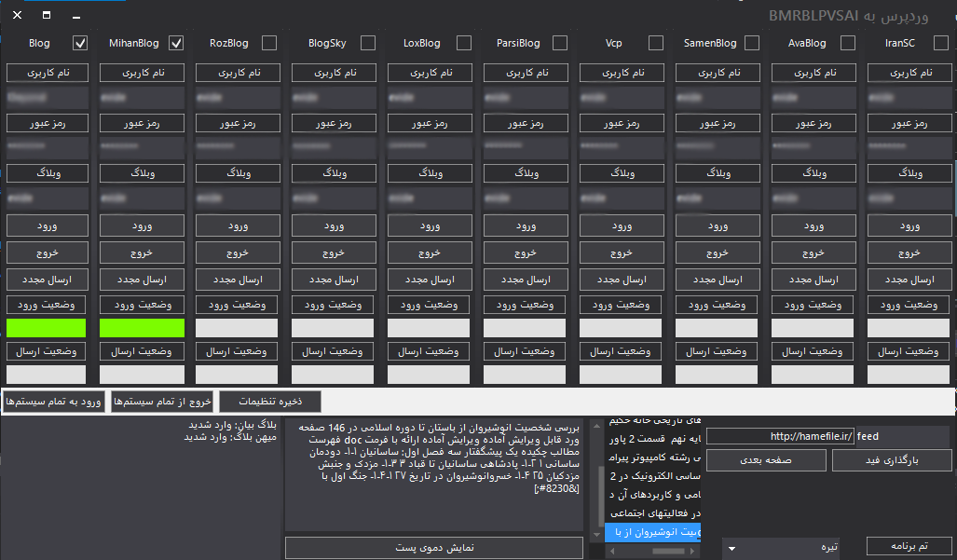The image size is (957, 560).
Task: Click the RozBlog blog name field
Action: (x=238, y=198)
